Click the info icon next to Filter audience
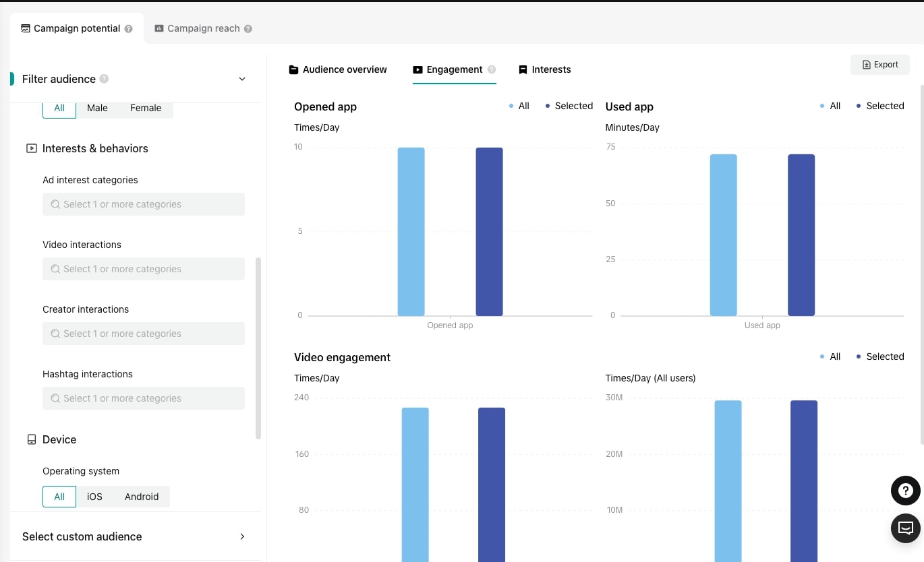The image size is (924, 562). [104, 79]
